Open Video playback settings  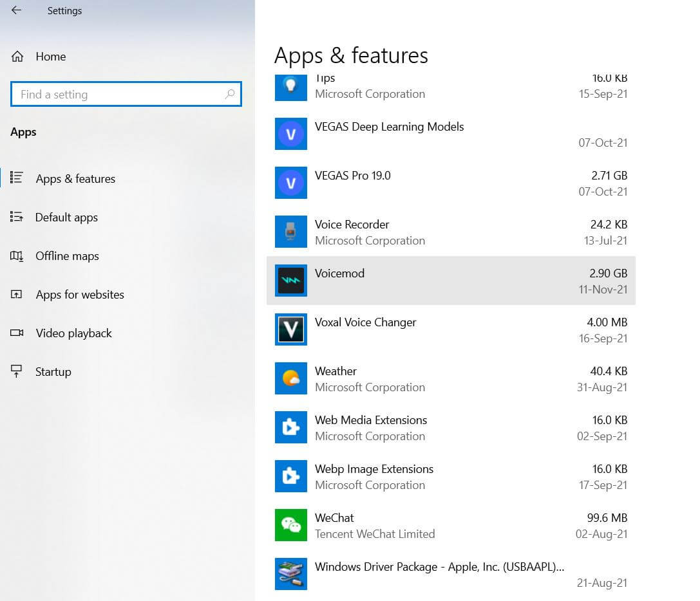pyautogui.click(x=73, y=333)
